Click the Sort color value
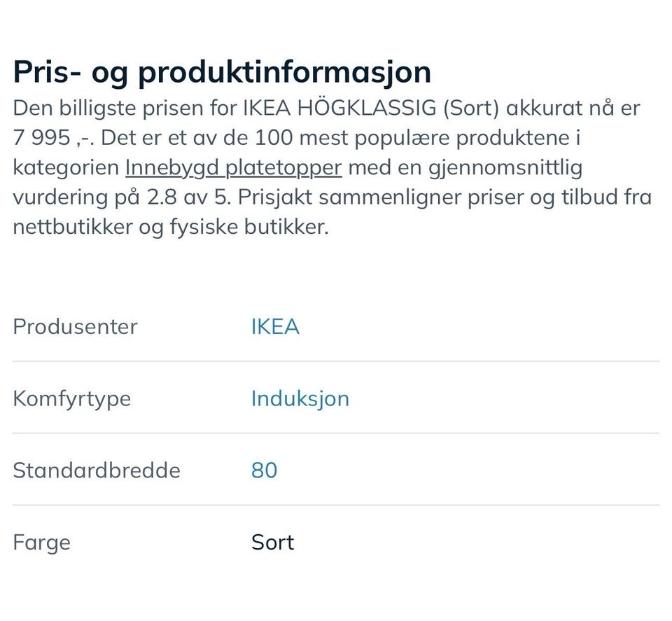Screen dimensions: 672x621 [x=272, y=543]
